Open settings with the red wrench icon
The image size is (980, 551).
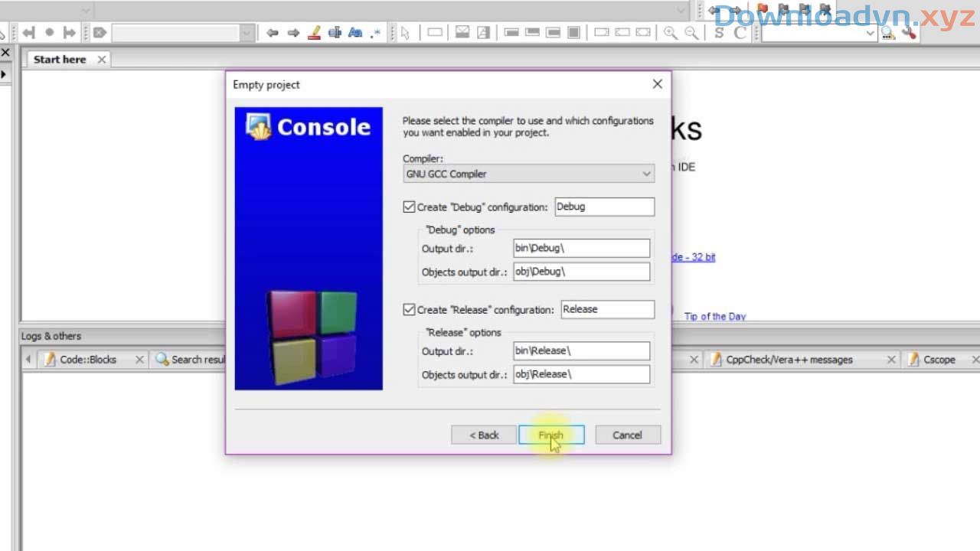[909, 33]
